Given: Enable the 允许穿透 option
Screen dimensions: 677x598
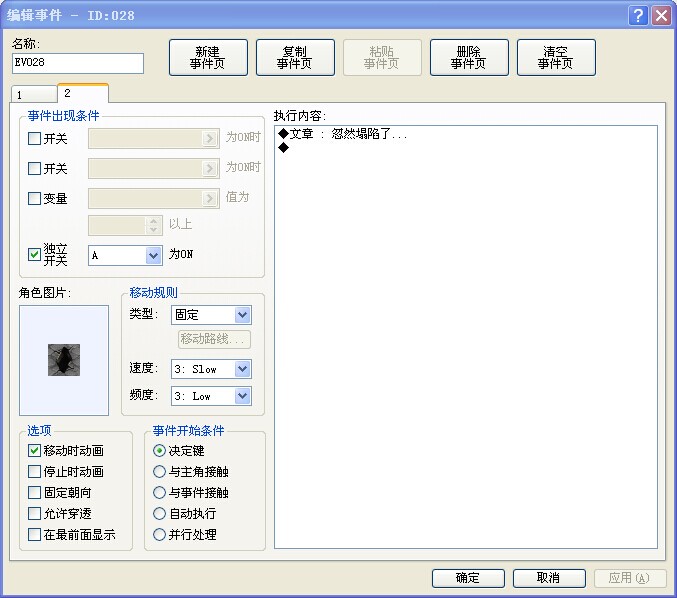Looking at the screenshot, I should click(x=34, y=513).
